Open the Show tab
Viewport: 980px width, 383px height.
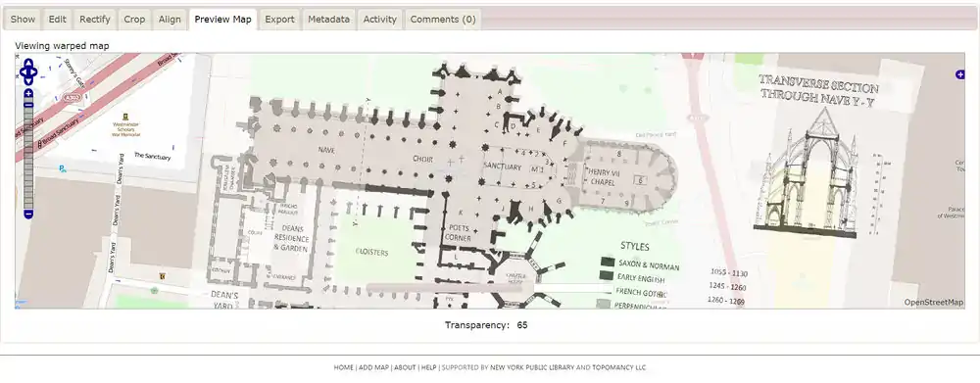point(23,20)
